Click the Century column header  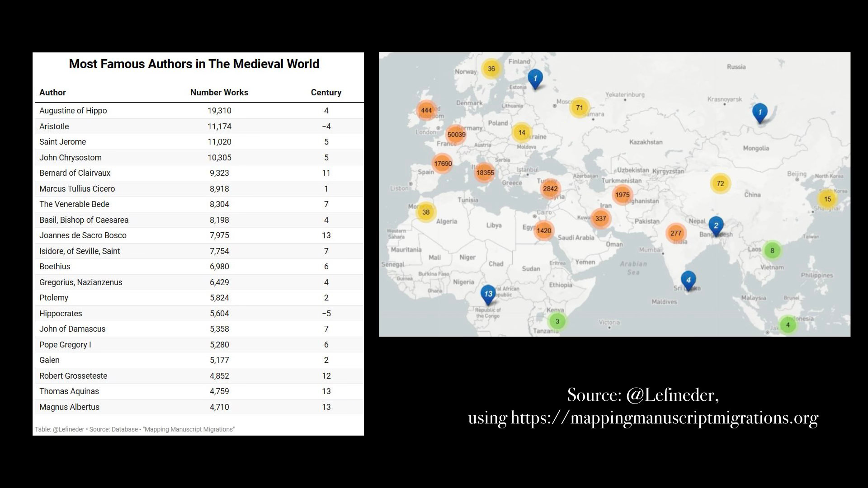coord(326,92)
